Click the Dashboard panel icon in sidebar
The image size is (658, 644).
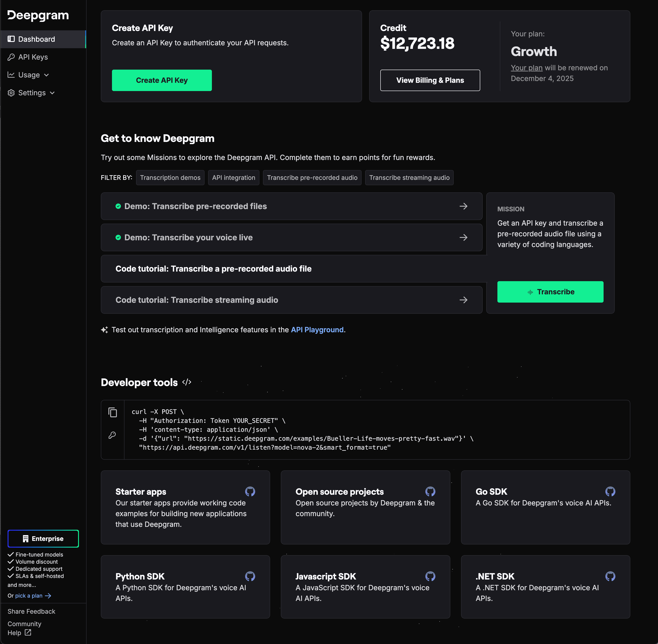(11, 39)
